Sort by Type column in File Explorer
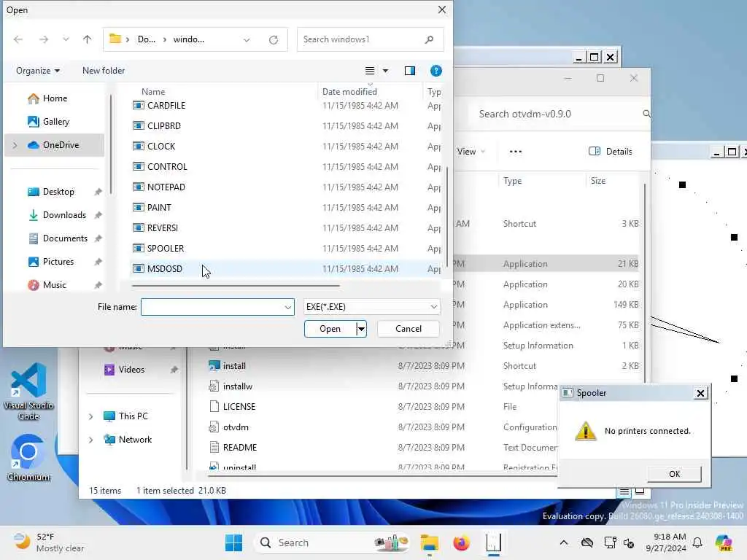 (512, 181)
